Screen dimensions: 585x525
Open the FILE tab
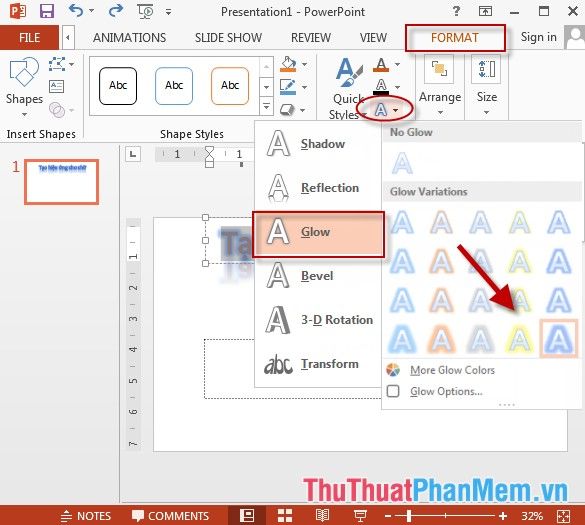click(29, 37)
